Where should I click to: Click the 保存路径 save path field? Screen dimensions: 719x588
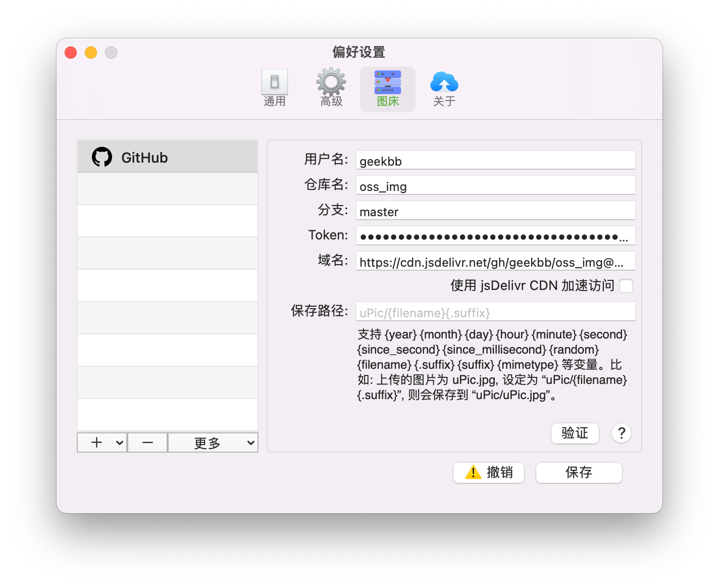coord(495,312)
